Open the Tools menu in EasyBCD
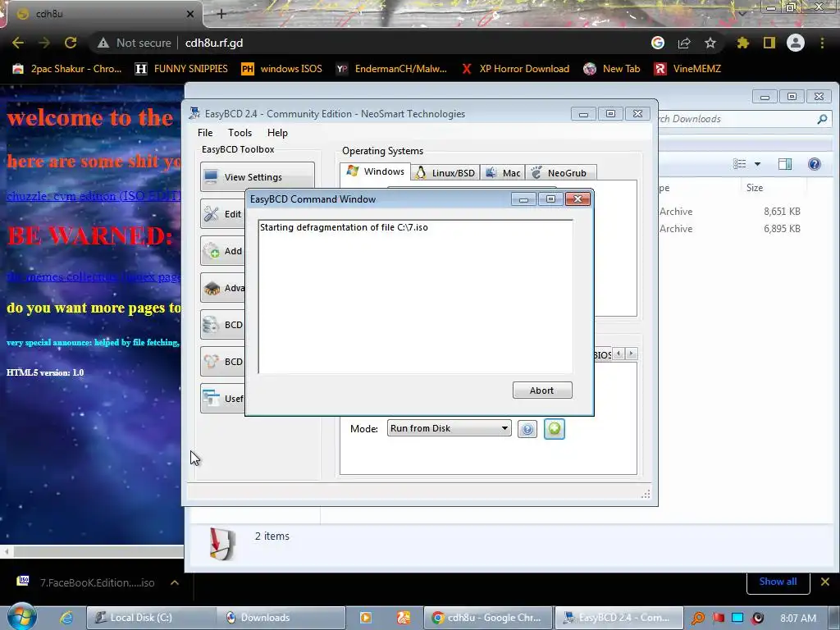Screen dimensions: 840x630 (x=240, y=133)
